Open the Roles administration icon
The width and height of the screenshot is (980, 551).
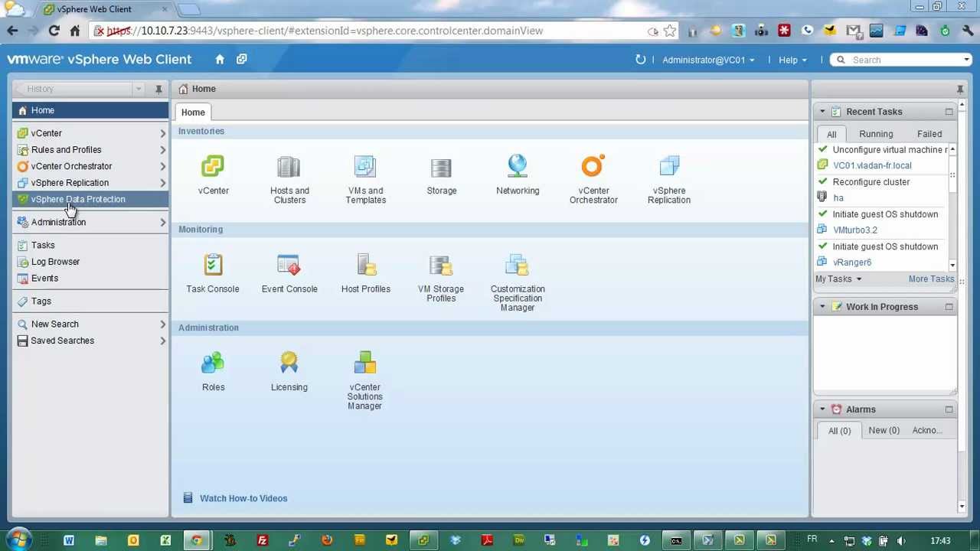point(213,363)
